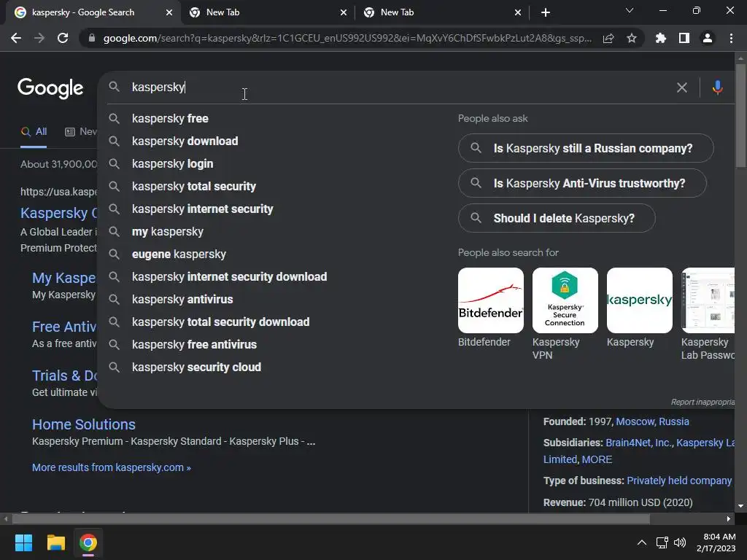
Task: Open the Windows Start menu
Action: [x=23, y=542]
